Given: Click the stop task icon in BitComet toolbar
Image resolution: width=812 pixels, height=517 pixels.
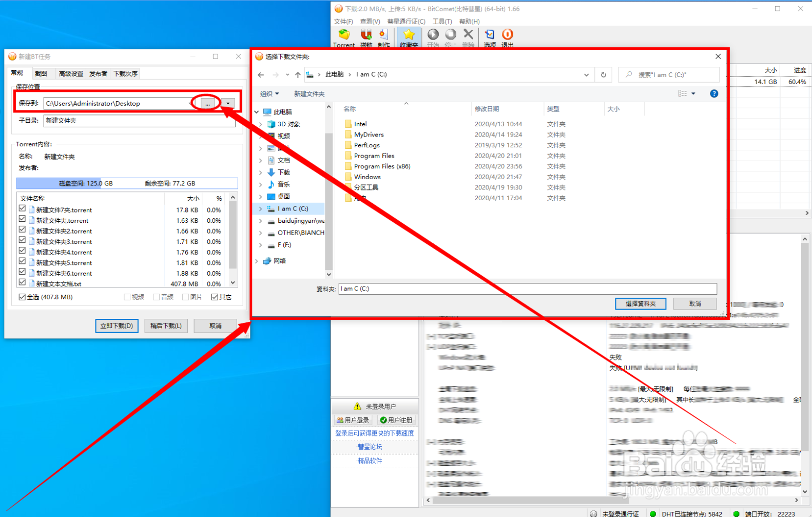Looking at the screenshot, I should coord(451,34).
